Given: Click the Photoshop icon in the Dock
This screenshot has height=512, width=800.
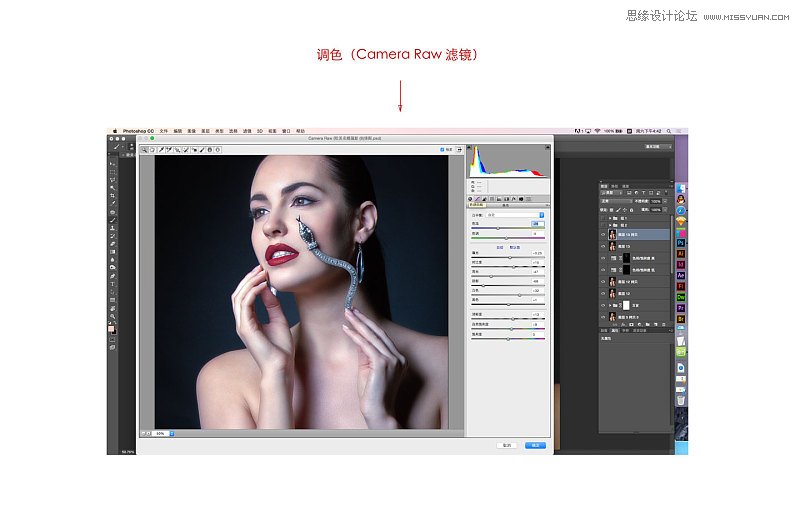Looking at the screenshot, I should (680, 242).
